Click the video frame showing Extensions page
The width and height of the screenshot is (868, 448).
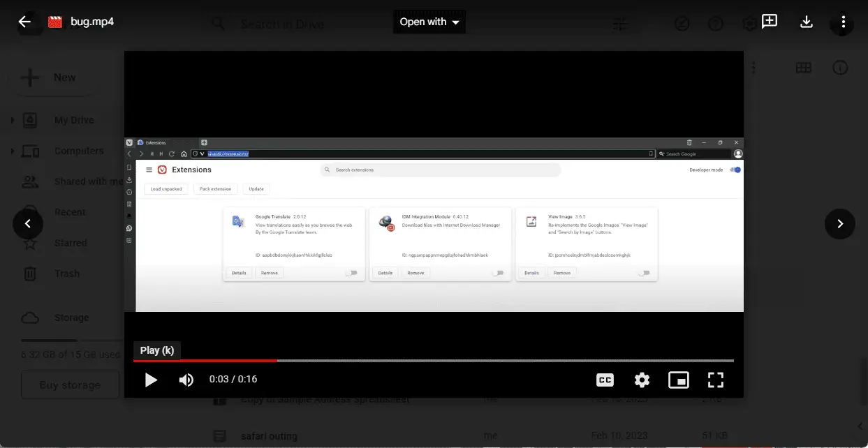[434, 224]
